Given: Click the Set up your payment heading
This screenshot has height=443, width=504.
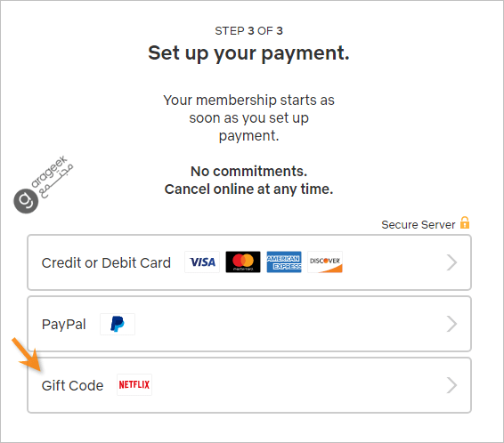Looking at the screenshot, I should [x=248, y=53].
